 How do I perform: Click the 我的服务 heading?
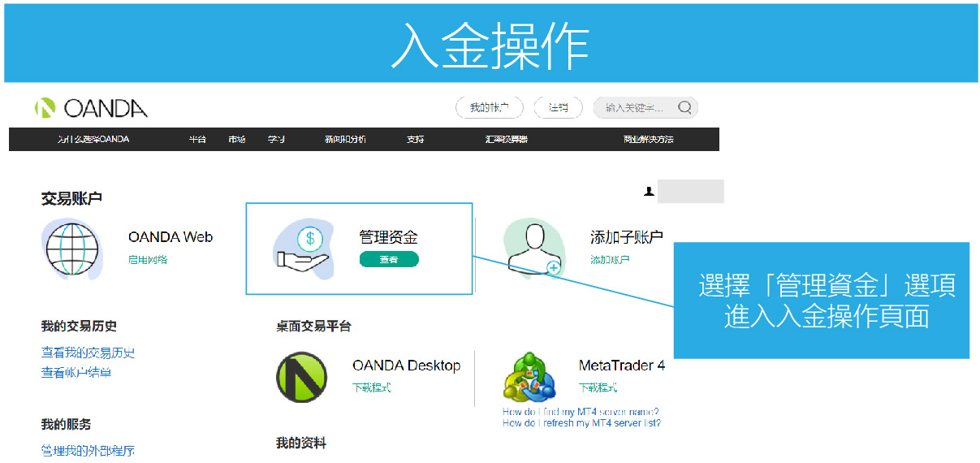click(66, 424)
